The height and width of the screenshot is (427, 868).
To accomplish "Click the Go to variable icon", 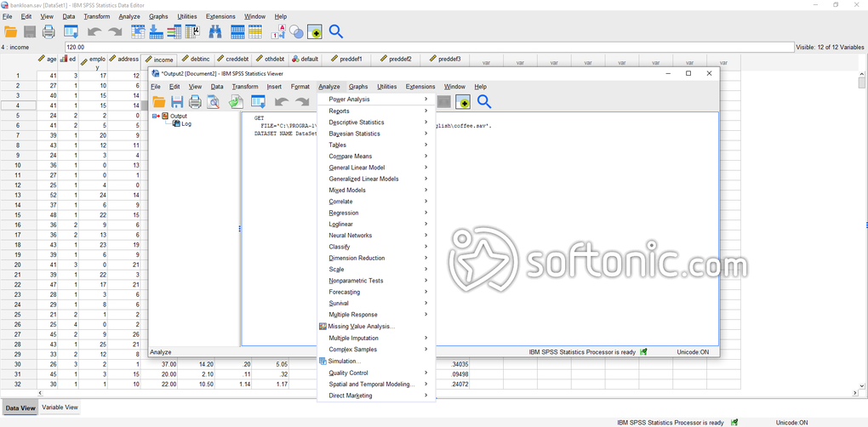I will click(x=156, y=31).
